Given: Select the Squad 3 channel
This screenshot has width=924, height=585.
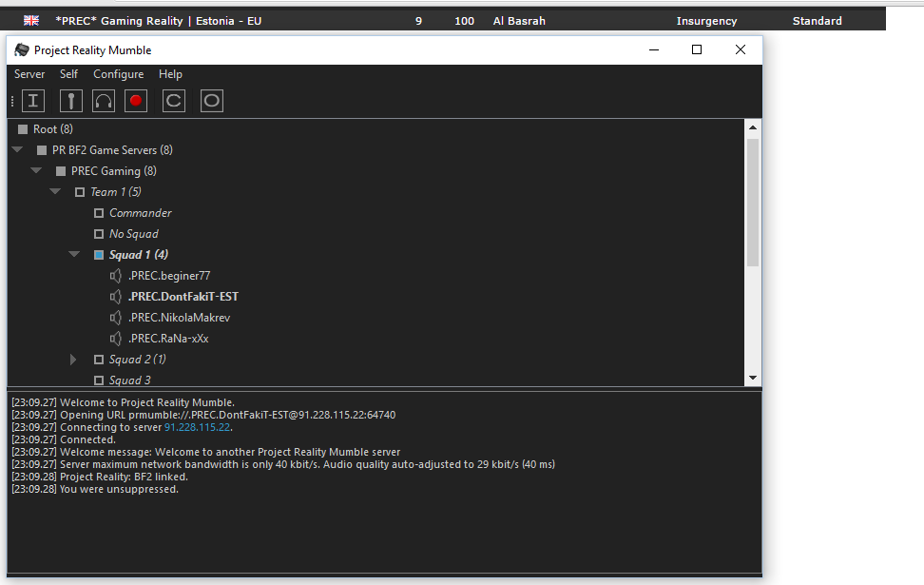Looking at the screenshot, I should point(129,380).
